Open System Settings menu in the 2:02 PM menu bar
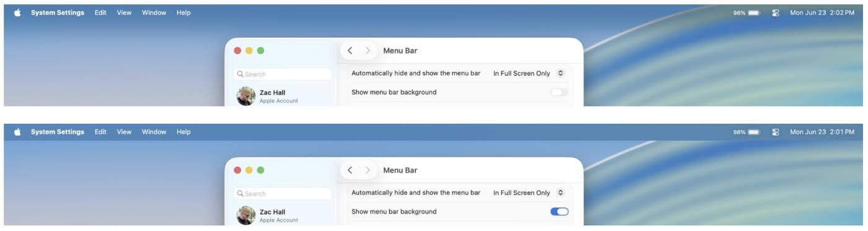Image resolution: width=868 pixels, height=231 pixels. pos(58,12)
